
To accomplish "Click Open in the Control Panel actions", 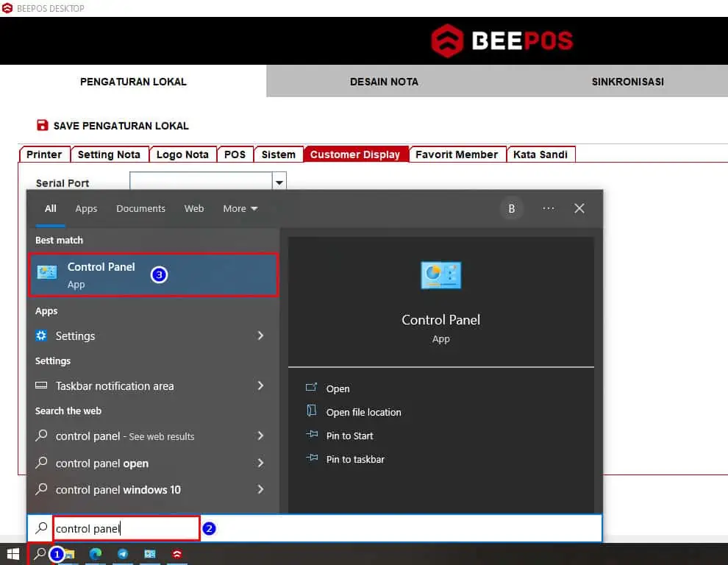I will pos(338,388).
